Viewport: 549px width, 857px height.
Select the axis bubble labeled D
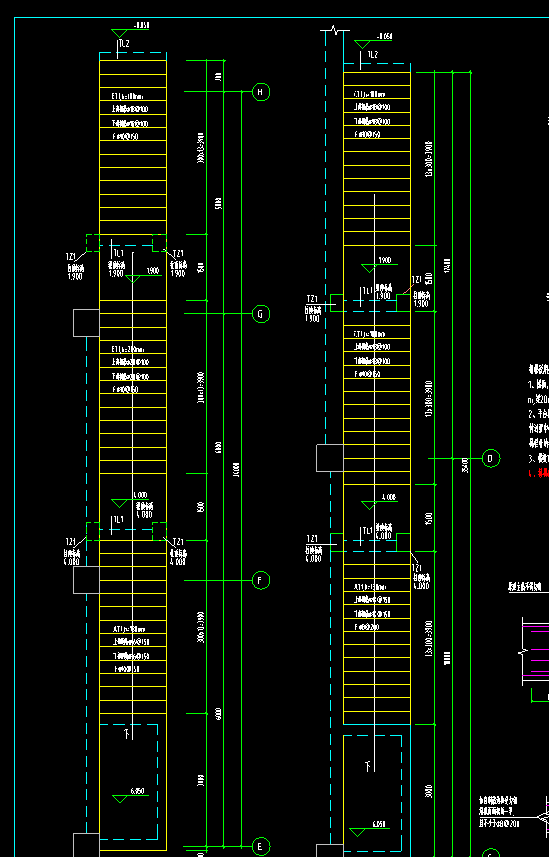point(490,458)
